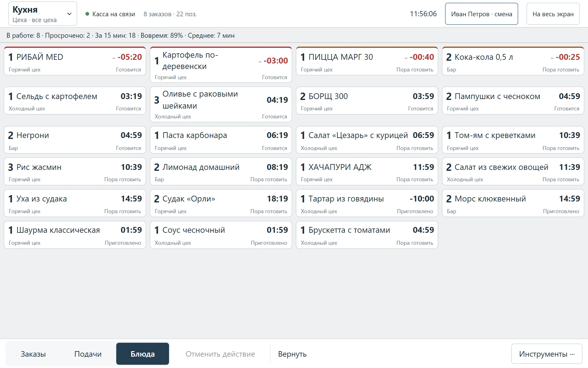Image resolution: width=588 pixels, height=368 pixels.
Task: Select the Том-ям с креветками card
Action: click(x=513, y=140)
